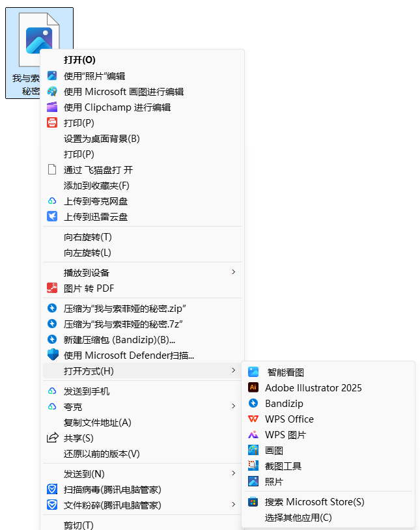This screenshot has width=420, height=530.
Task: Click the 新建压缩包 (Bandizip)(B)... text
Action: coord(119,340)
